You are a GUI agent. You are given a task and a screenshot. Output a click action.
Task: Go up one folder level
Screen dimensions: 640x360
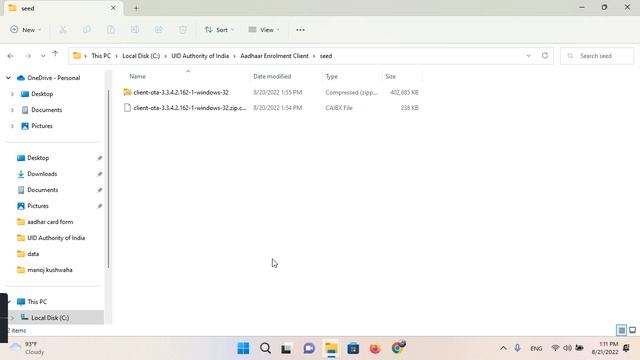[55, 54]
